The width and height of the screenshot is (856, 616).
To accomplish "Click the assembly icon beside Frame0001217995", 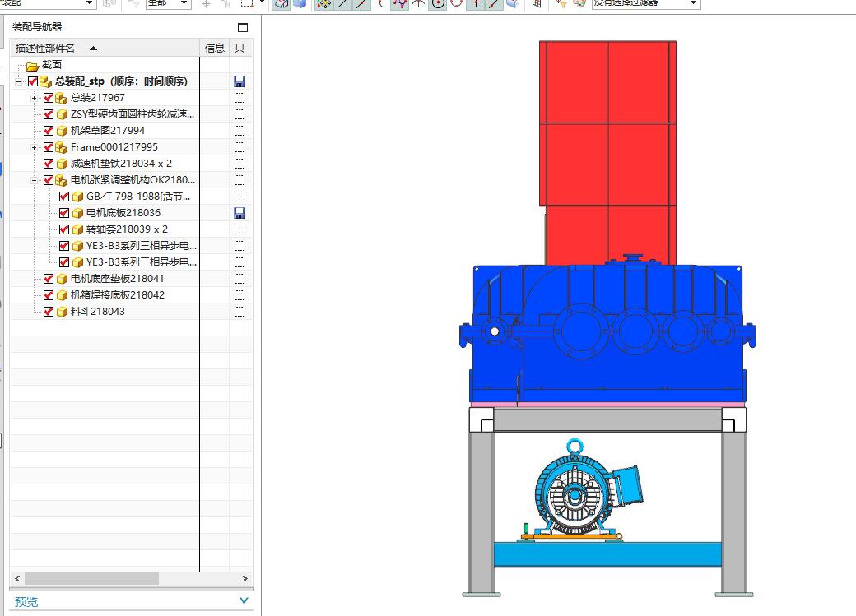I will pos(62,147).
